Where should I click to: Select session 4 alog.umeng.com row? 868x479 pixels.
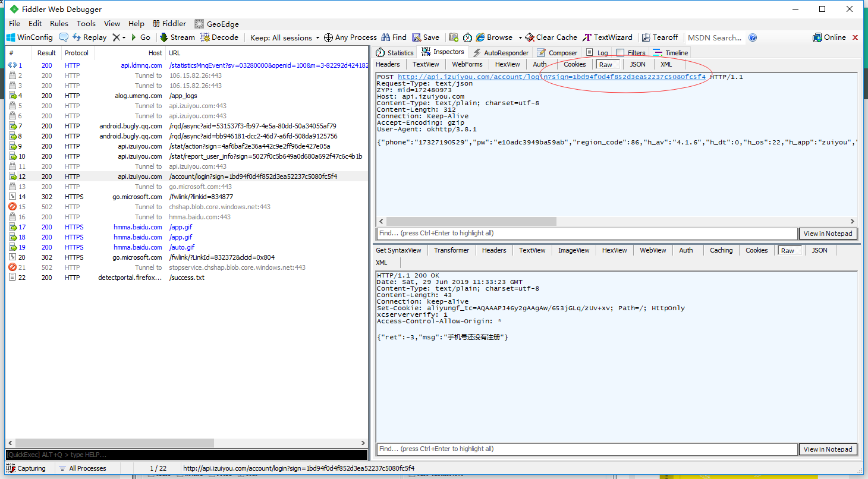pyautogui.click(x=187, y=96)
